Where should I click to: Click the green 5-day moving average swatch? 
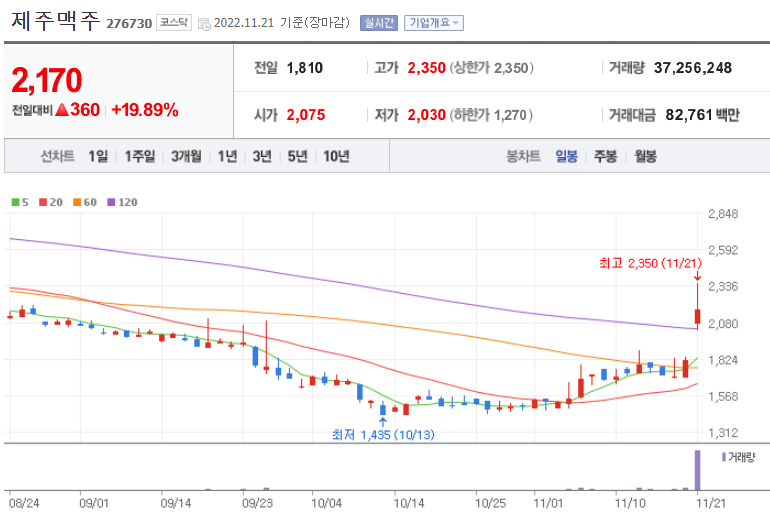tap(15, 202)
